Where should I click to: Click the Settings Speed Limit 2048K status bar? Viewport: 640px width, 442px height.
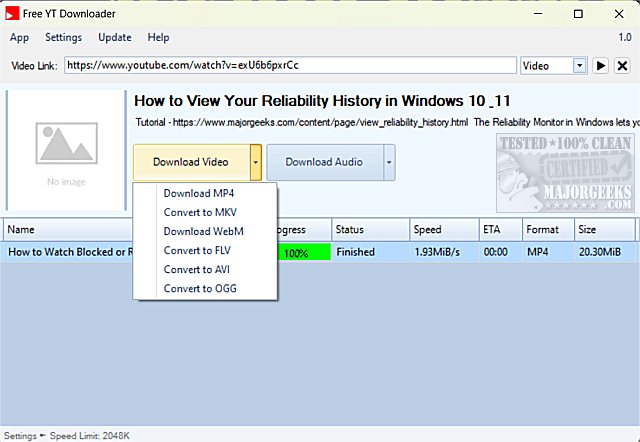point(67,436)
